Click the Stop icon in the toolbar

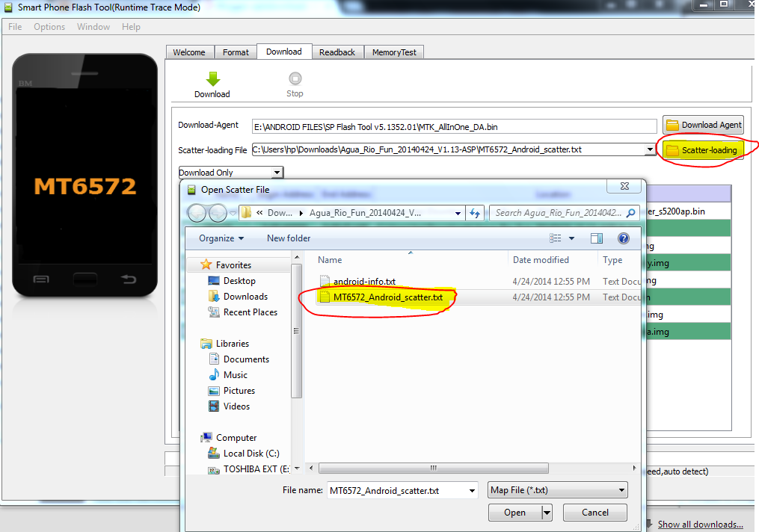295,78
